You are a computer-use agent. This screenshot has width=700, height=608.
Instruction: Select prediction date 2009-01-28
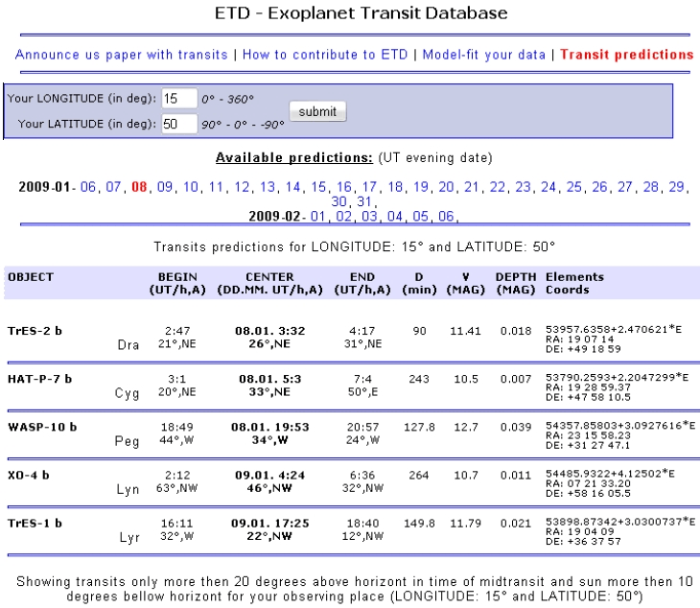coord(651,187)
